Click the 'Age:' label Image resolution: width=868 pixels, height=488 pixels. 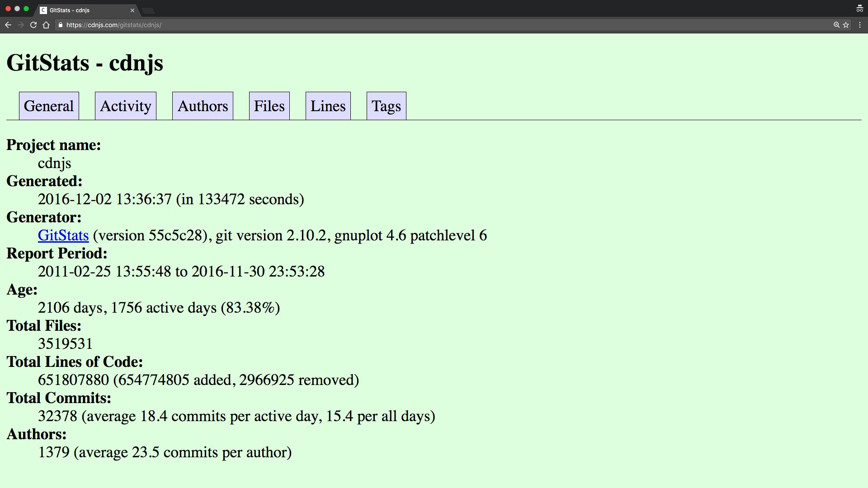tap(22, 290)
